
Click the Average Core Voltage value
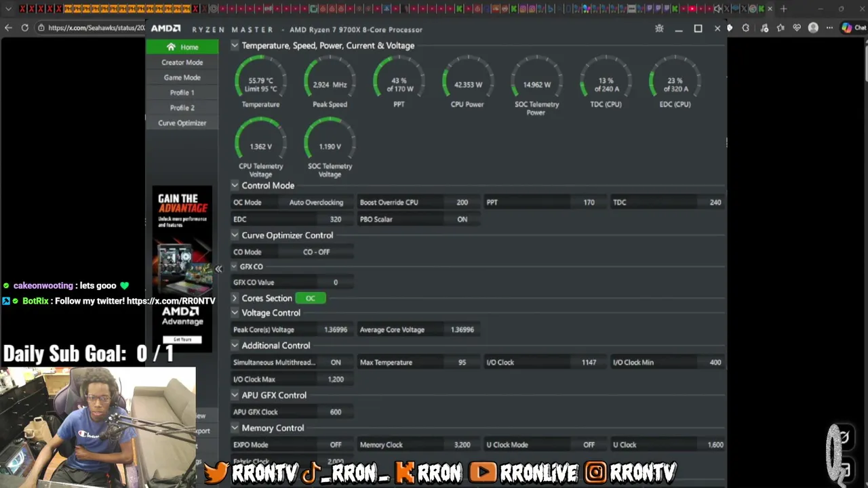[x=462, y=330]
